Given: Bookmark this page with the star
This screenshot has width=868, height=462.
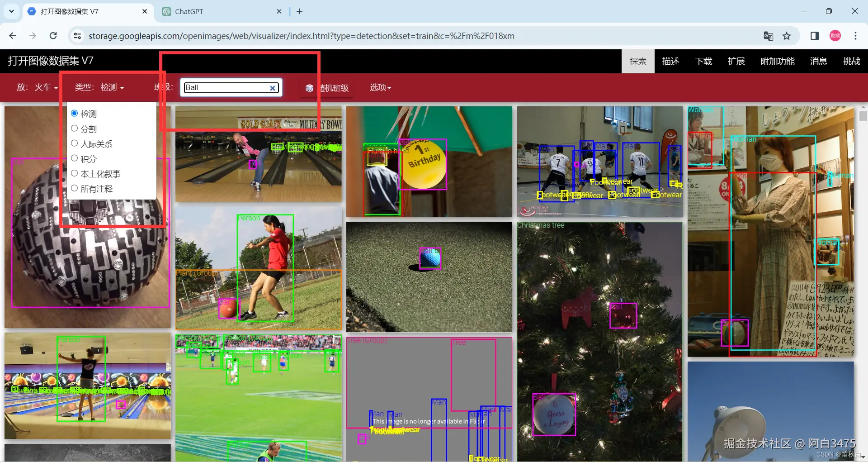Looking at the screenshot, I should (787, 36).
